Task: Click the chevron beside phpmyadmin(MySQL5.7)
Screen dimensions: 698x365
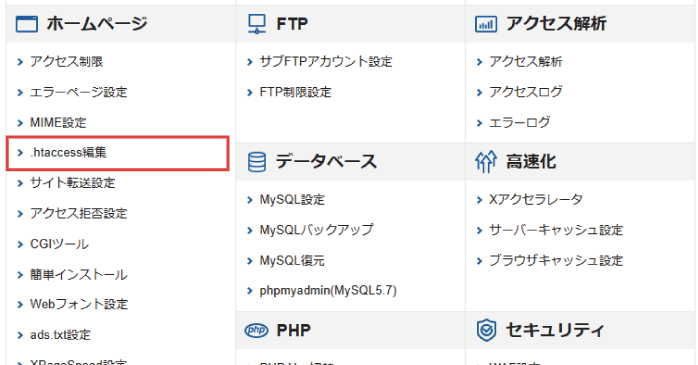Action: click(x=250, y=291)
